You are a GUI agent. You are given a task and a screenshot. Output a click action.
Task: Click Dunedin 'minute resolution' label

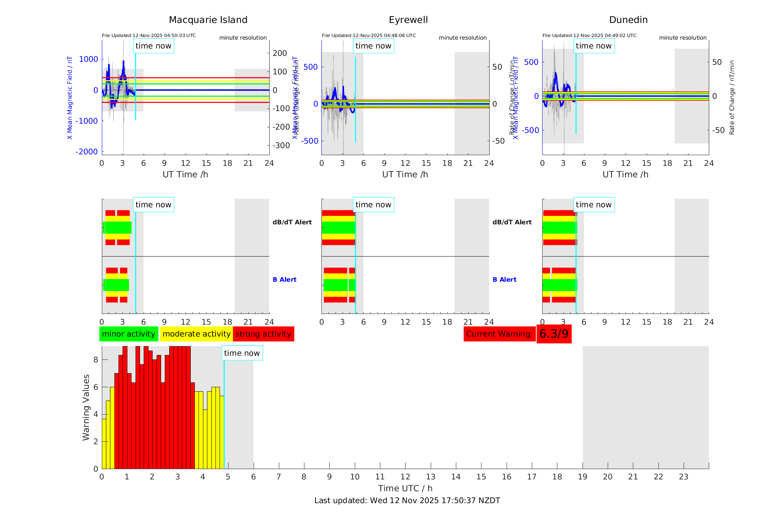(683, 38)
